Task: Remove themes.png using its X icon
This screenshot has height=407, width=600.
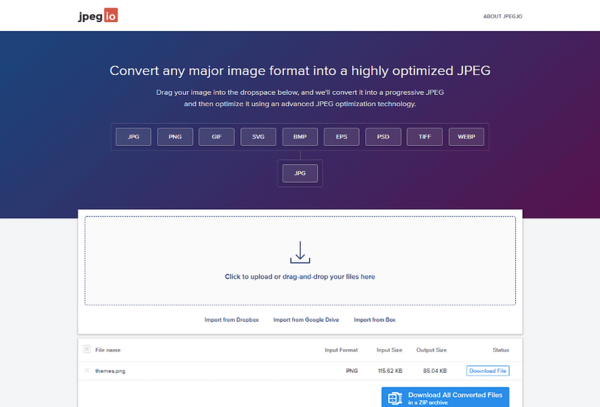Action: point(87,370)
